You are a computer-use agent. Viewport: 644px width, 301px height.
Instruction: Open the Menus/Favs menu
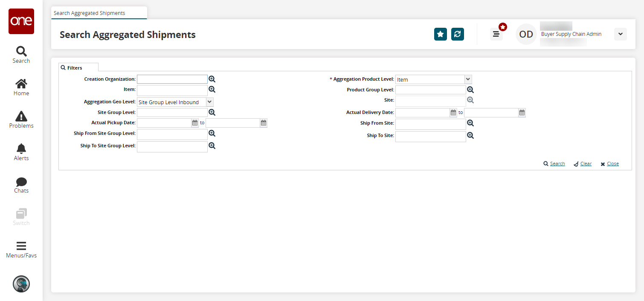[21, 250]
